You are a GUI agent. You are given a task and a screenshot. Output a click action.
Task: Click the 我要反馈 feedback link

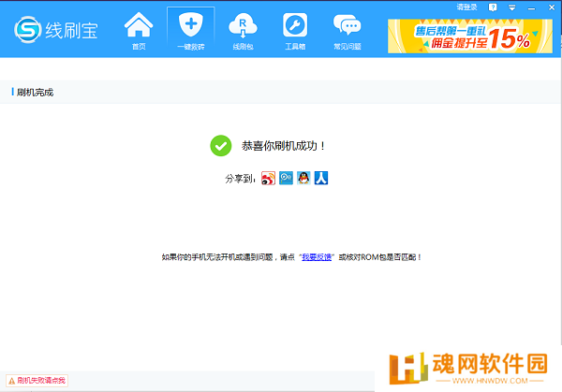coord(317,257)
